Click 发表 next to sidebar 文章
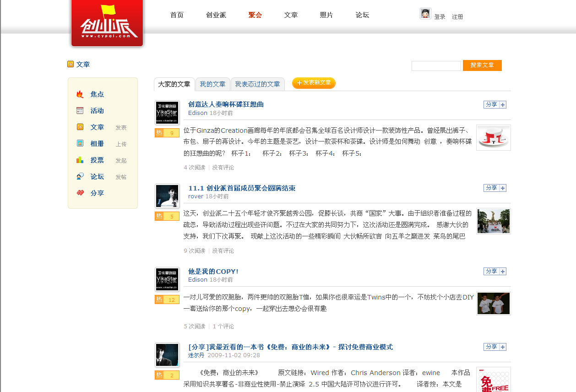576x392 pixels. pos(121,128)
